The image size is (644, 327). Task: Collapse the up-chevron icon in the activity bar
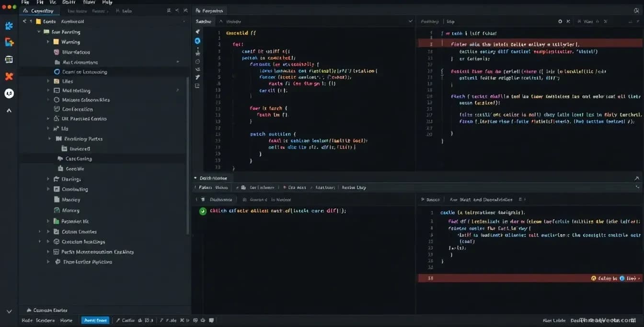(9, 111)
